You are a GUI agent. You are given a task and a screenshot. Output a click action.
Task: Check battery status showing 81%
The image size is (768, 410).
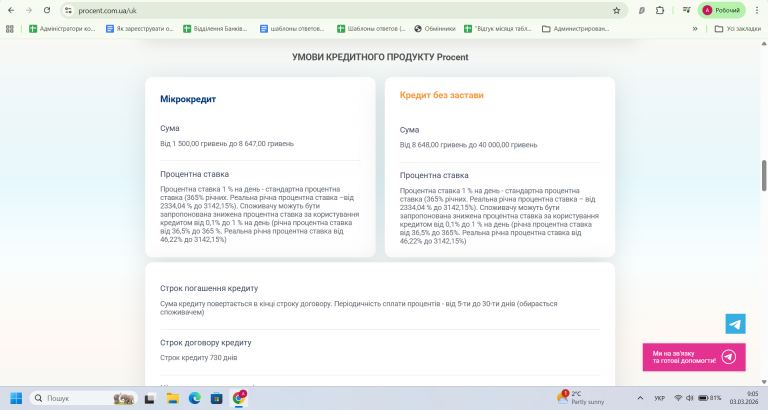tap(710, 398)
